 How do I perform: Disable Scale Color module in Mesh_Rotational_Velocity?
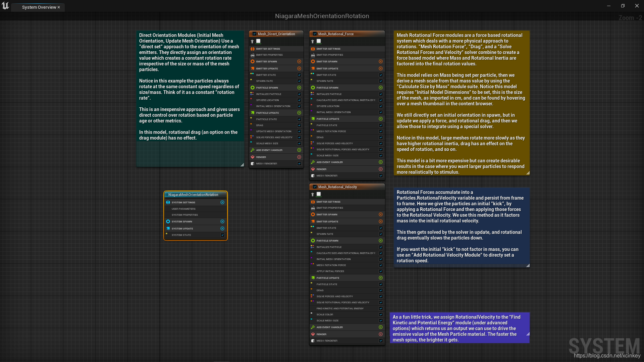(381, 315)
